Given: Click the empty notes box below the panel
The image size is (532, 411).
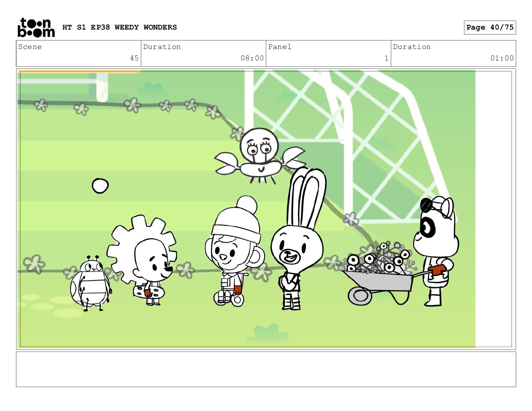Looking at the screenshot, I should 266,369.
